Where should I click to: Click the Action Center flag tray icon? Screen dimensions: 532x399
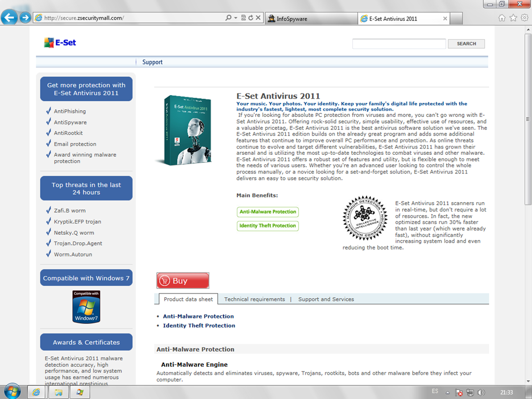(459, 393)
